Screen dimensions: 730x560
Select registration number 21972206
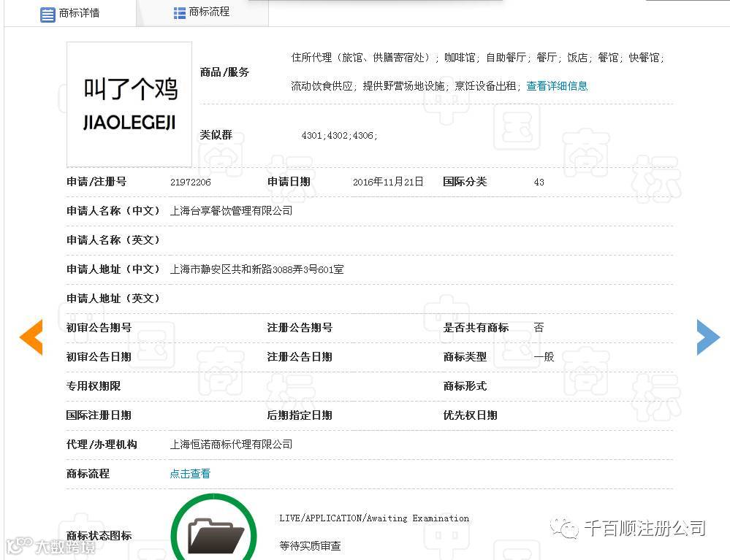click(x=191, y=183)
